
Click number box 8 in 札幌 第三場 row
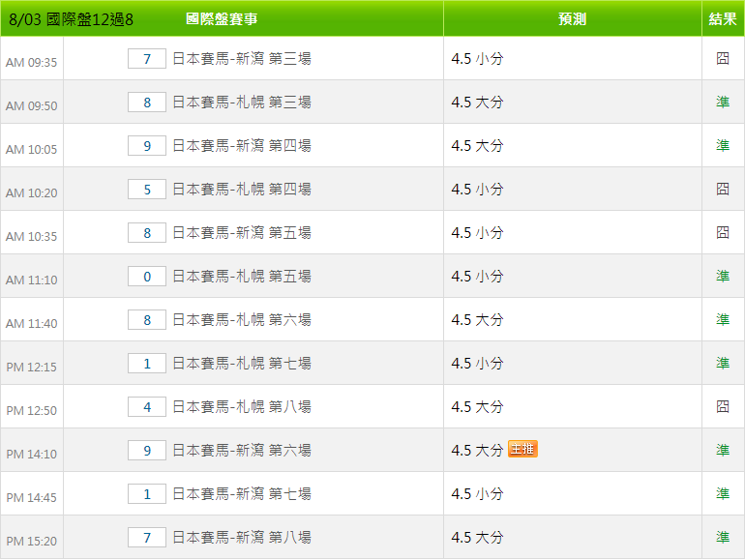147,103
